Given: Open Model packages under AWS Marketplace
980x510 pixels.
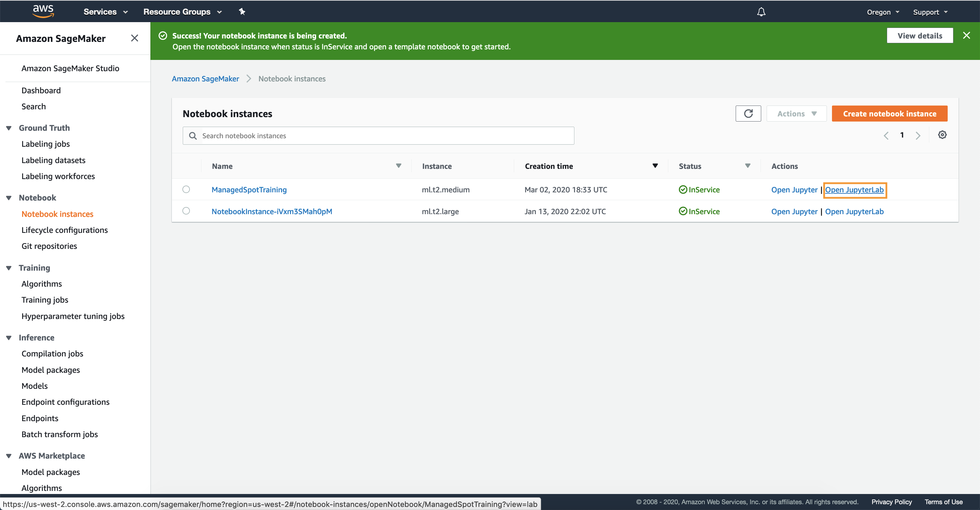Looking at the screenshot, I should [51, 472].
